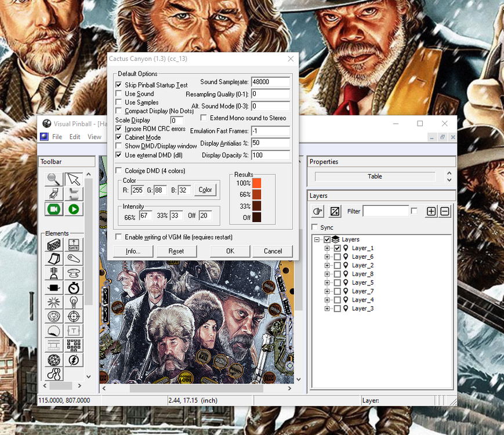Open the Edit menu
The width and height of the screenshot is (504, 435).
pos(75,137)
